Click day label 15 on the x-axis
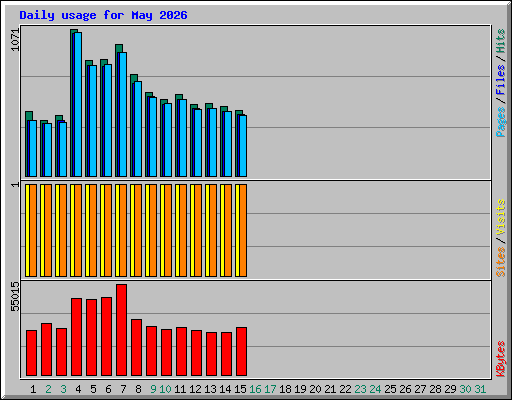 point(240,389)
